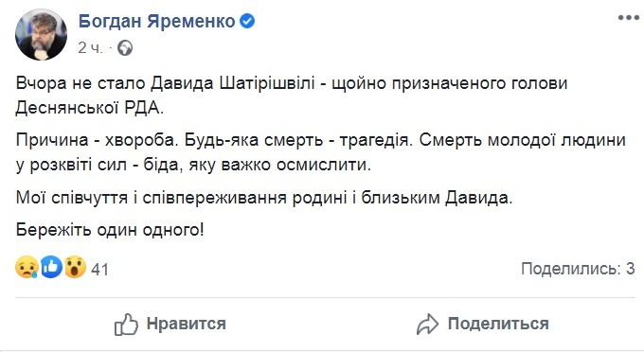The image size is (644, 352).
Task: Click the 2 ч. post timestamp
Action: [90, 48]
